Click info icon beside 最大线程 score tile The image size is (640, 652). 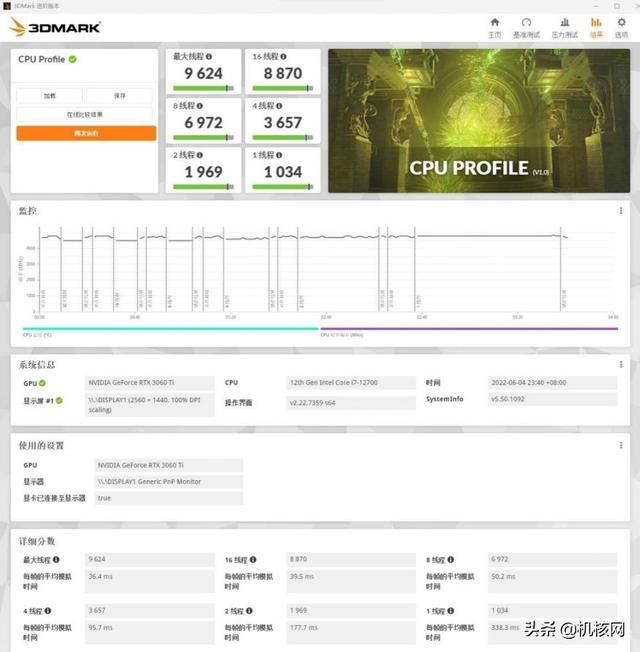click(x=209, y=58)
